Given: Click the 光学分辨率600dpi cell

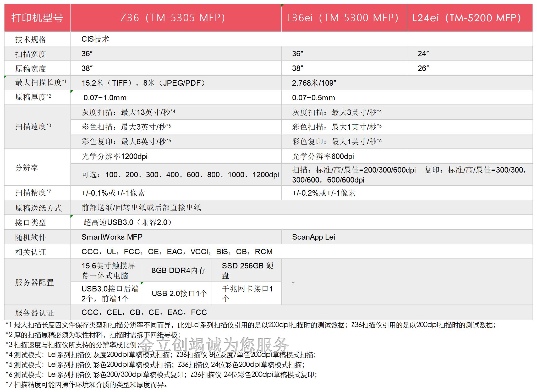Looking at the screenshot, I should (344, 156).
